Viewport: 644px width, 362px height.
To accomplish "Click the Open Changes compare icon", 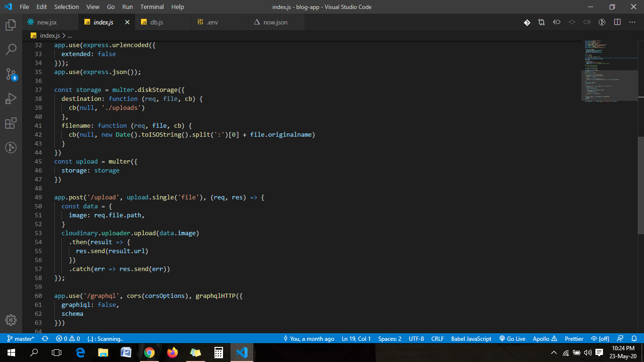I will (541, 22).
